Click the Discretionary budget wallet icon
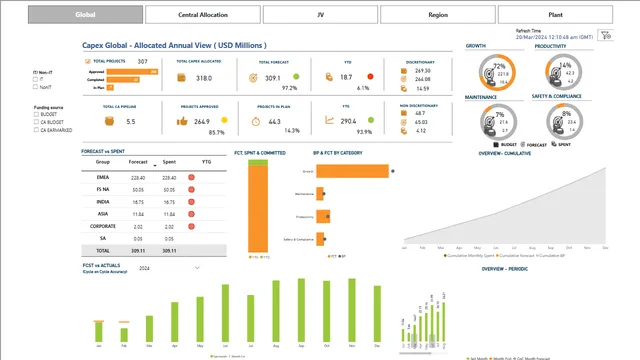This screenshot has height=360, width=640. pos(404,71)
